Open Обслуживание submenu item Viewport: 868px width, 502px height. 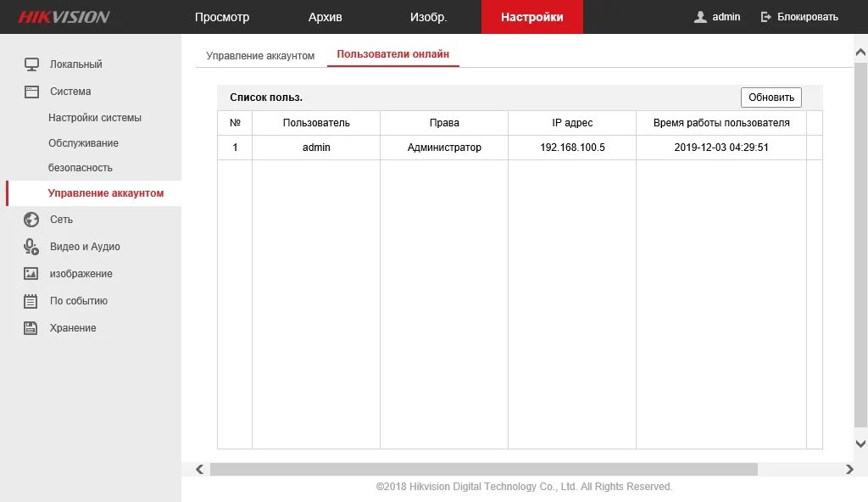point(83,143)
